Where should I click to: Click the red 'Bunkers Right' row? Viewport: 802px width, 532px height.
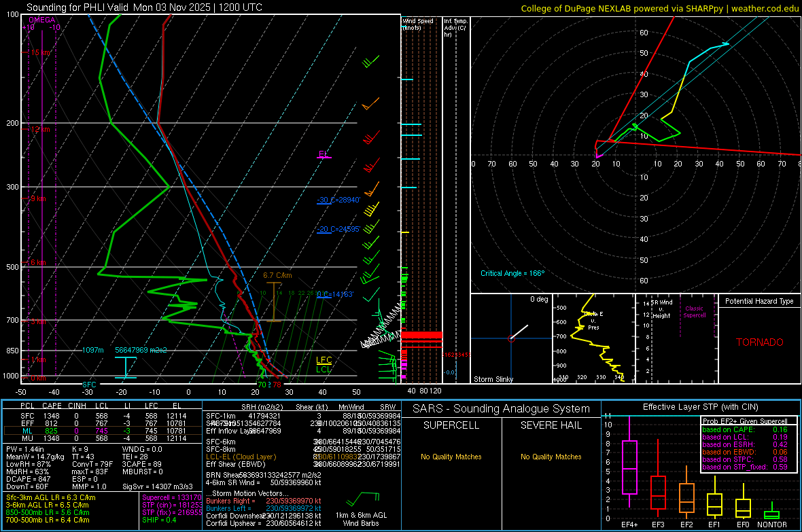click(x=264, y=501)
